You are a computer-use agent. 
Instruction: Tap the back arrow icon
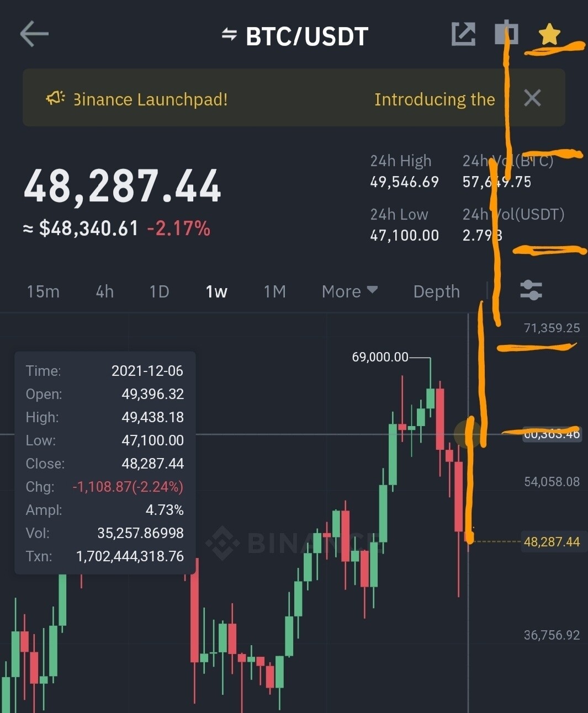pyautogui.click(x=34, y=34)
